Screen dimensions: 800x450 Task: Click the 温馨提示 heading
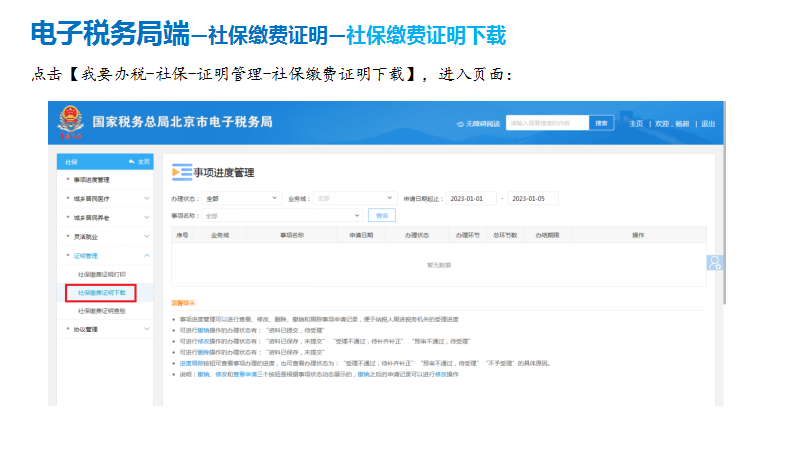pyautogui.click(x=183, y=303)
